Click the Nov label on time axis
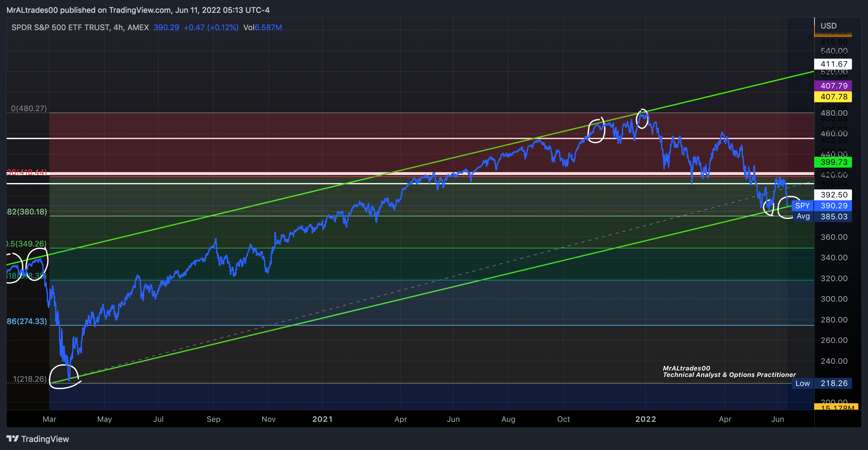This screenshot has width=868, height=450. click(269, 419)
